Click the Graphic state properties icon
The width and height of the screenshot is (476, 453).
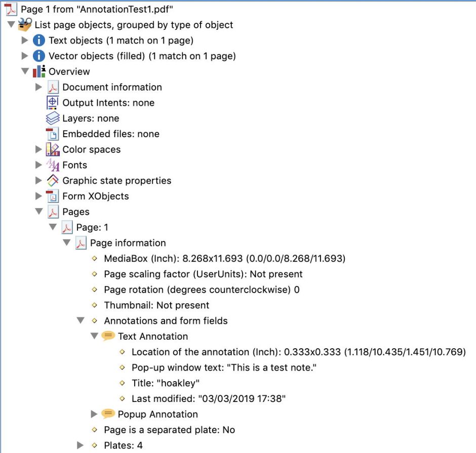[x=53, y=181]
